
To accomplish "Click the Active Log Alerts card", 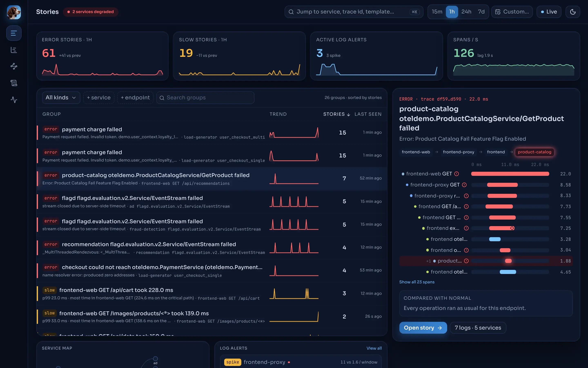I will (376, 56).
